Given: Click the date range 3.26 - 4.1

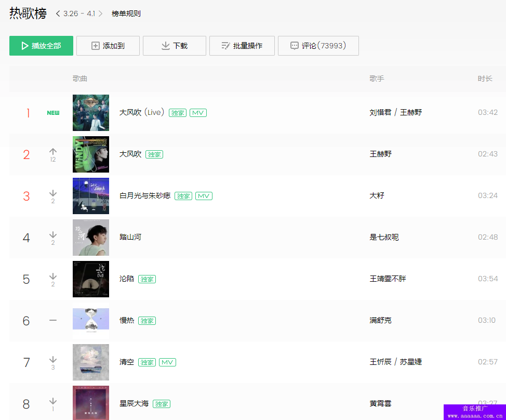Looking at the screenshot, I should coord(79,14).
